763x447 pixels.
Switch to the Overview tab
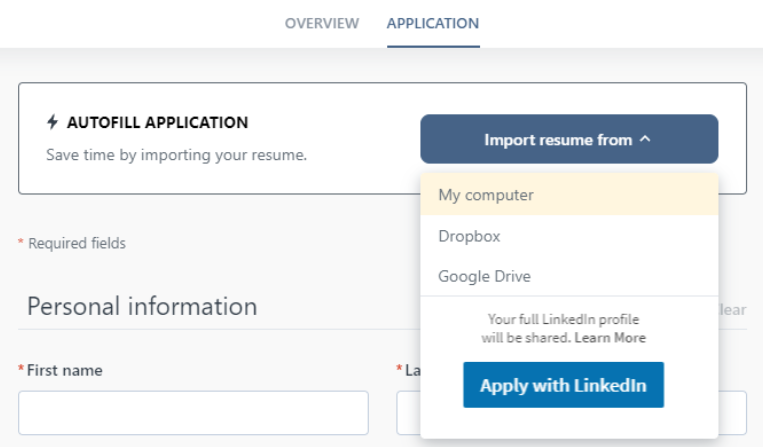[x=321, y=23]
